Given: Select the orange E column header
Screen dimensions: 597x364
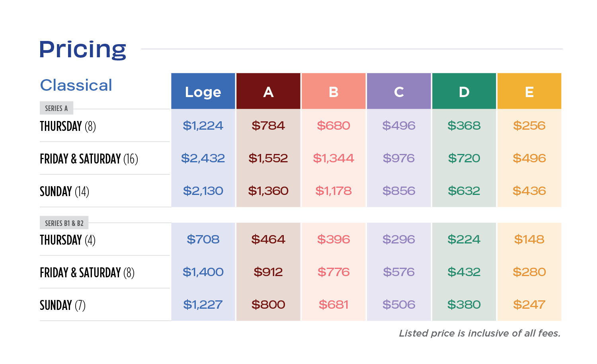Looking at the screenshot, I should point(529,91).
